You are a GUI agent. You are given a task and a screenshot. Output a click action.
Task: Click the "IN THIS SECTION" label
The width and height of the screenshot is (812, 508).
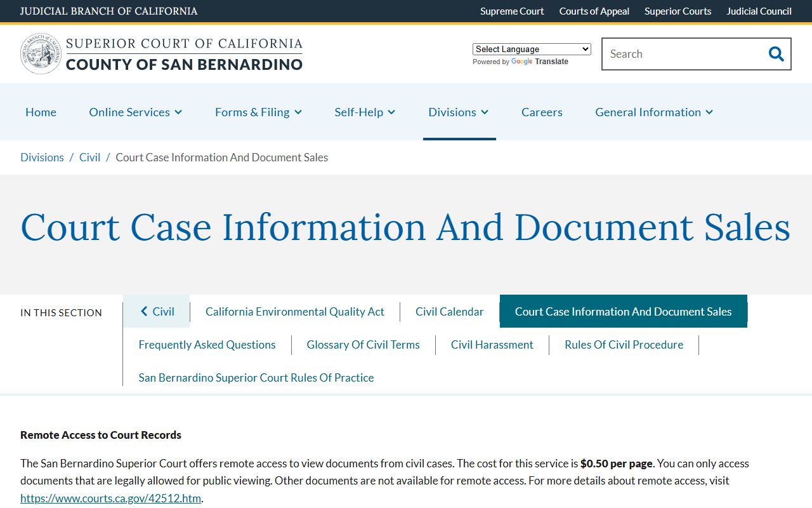(61, 312)
